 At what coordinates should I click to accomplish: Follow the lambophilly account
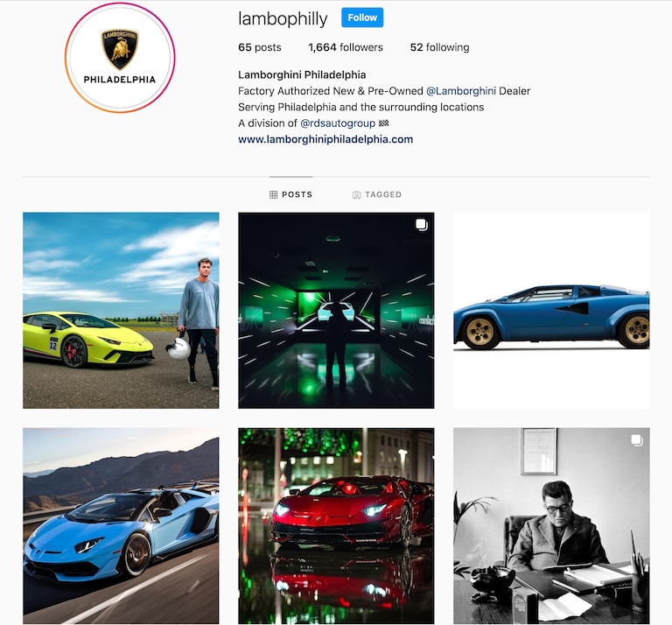[x=362, y=18]
